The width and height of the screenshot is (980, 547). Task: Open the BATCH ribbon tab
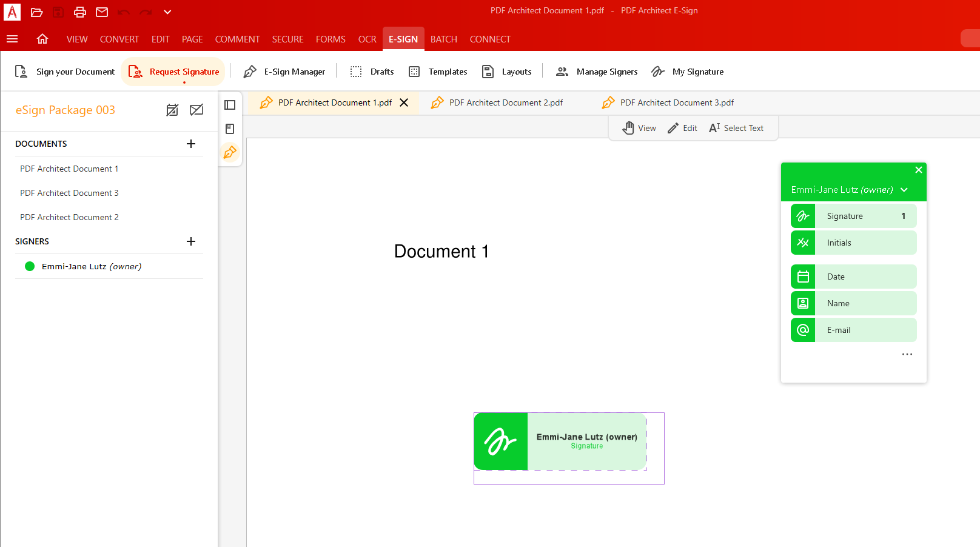(x=444, y=39)
